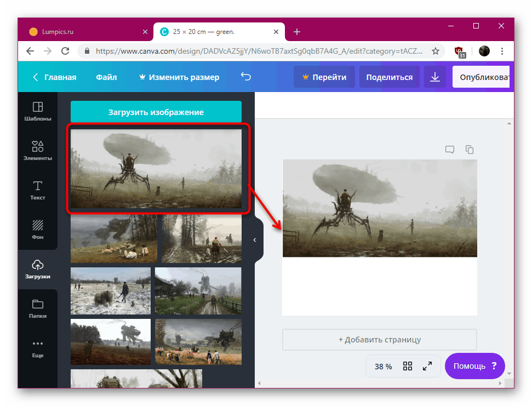Image resolution: width=532 pixels, height=406 pixels.
Task: Select thumbnail with horse riders in forest
Action: (202, 239)
